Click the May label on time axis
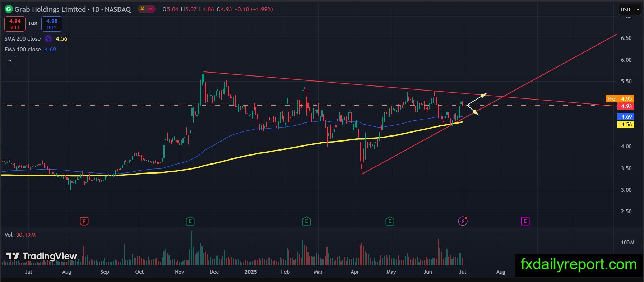Image resolution: width=644 pixels, height=282 pixels. click(391, 272)
